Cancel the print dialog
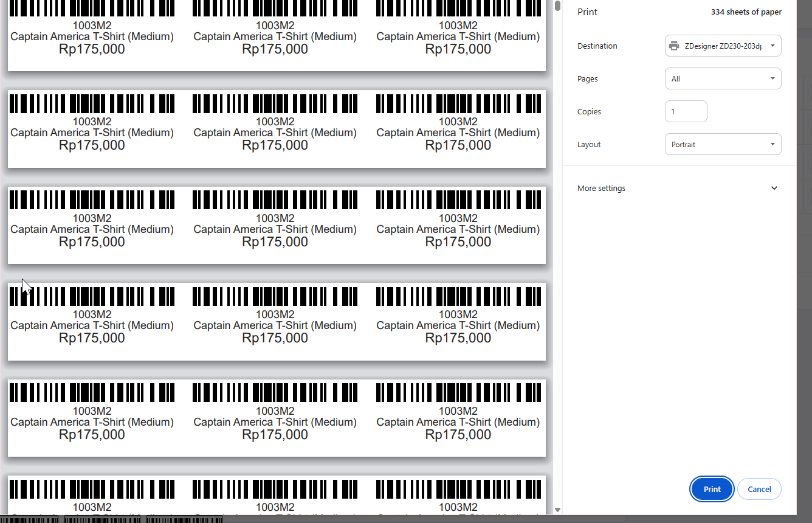 coord(759,489)
